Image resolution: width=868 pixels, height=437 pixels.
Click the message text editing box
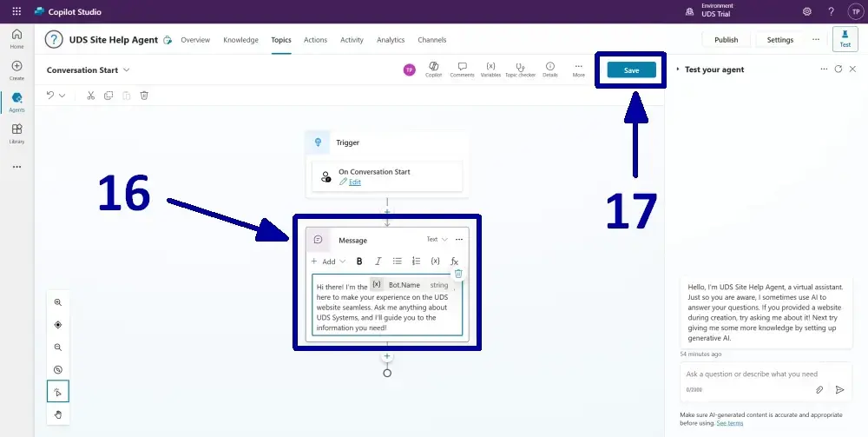[x=387, y=305]
